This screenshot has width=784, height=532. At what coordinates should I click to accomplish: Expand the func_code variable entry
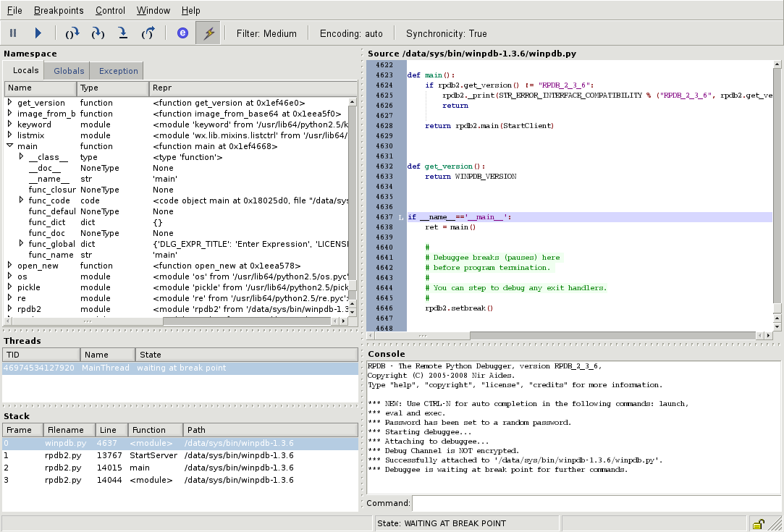pyautogui.click(x=20, y=200)
